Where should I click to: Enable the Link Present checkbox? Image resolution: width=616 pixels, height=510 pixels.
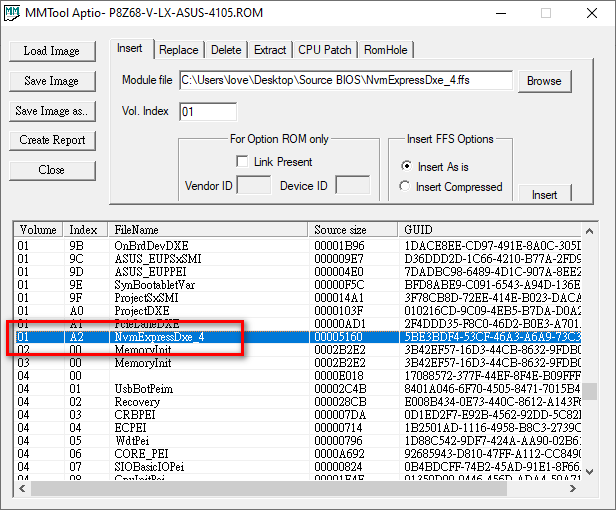(242, 162)
